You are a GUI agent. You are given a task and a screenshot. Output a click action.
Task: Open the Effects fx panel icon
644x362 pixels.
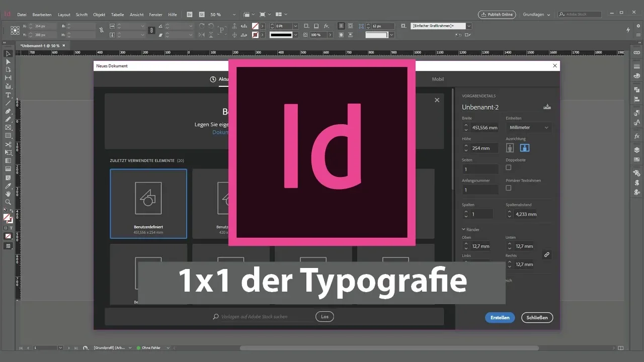click(636, 136)
